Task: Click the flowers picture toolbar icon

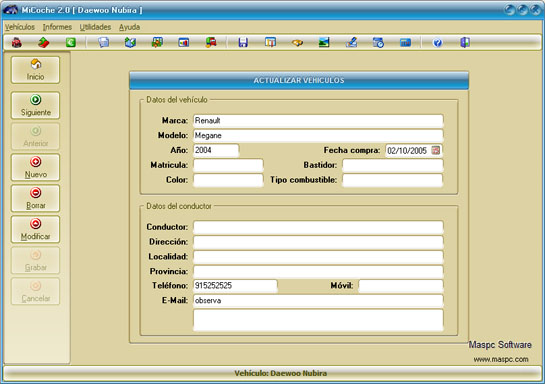Action: tap(157, 43)
